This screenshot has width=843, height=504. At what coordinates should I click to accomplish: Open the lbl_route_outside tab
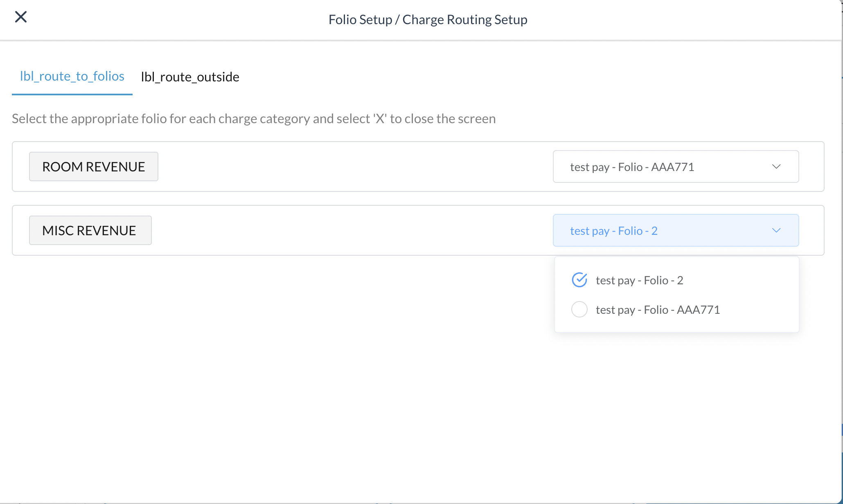click(190, 77)
